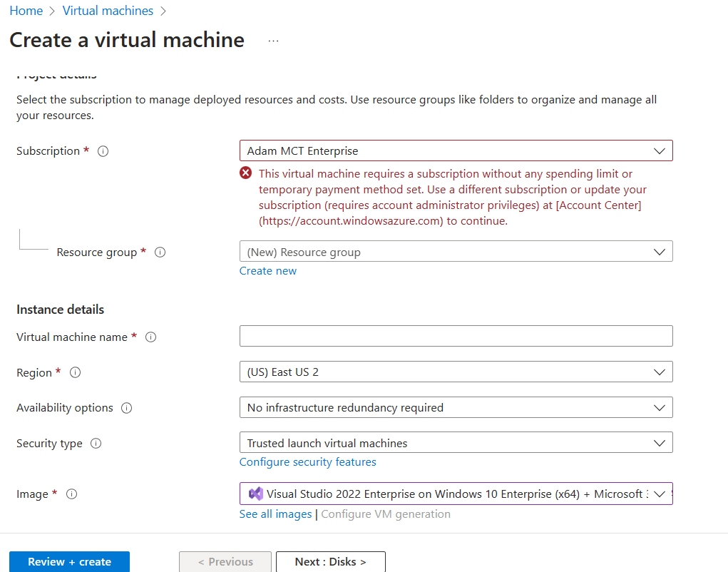The width and height of the screenshot is (728, 572).
Task: Click the Security type info icon
Action: tap(96, 444)
